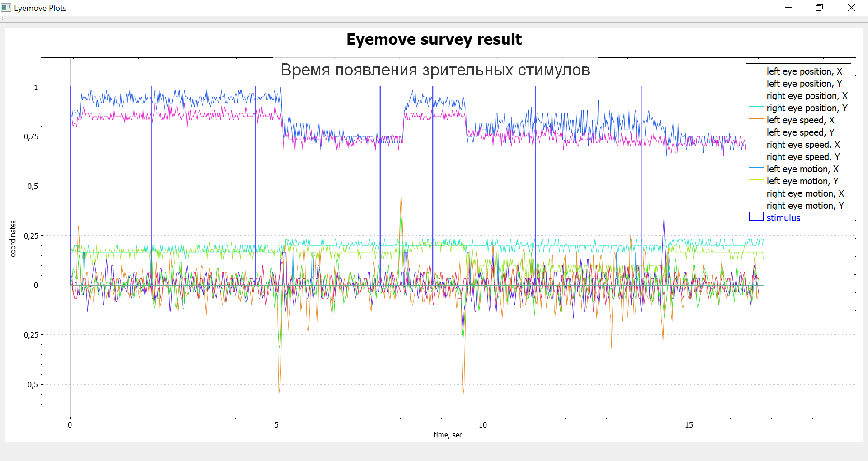Click 'right eye position, X' in legend

(x=807, y=96)
